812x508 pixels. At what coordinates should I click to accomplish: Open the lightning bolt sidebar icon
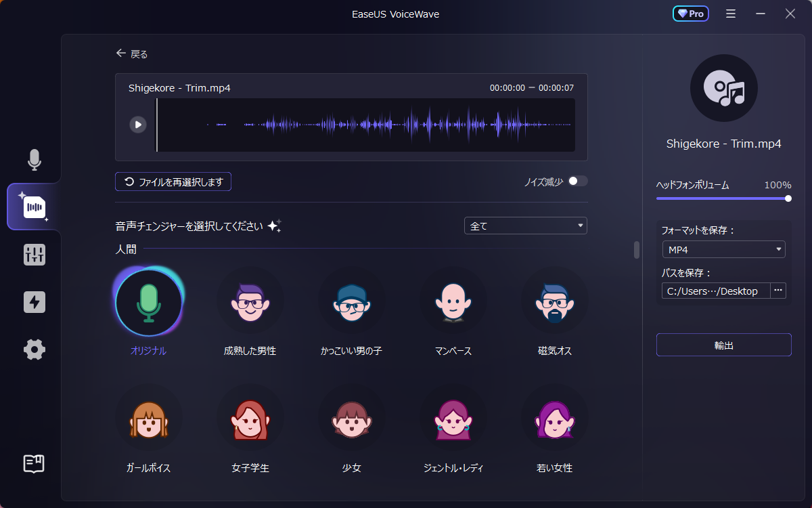point(34,302)
